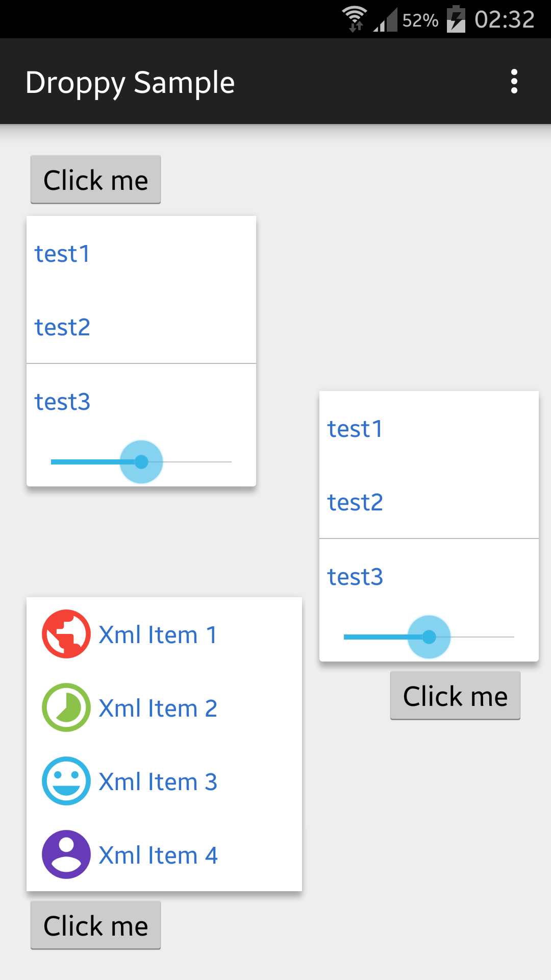Tap the red globe icon for Xml Item 1
Image resolution: width=551 pixels, height=980 pixels.
(66, 634)
